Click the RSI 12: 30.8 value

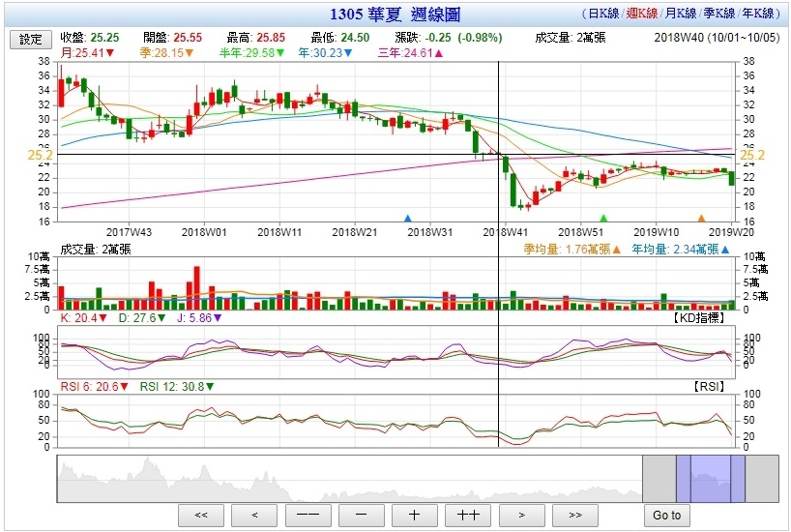[177, 387]
